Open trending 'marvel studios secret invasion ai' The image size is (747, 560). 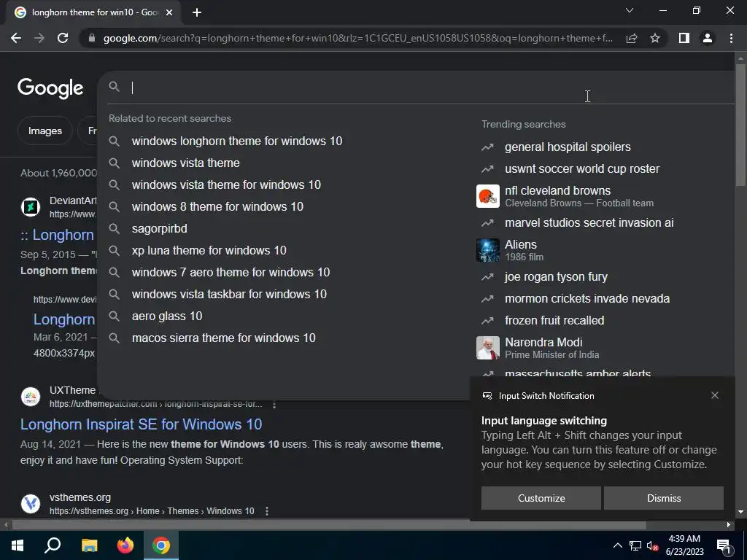click(x=589, y=223)
